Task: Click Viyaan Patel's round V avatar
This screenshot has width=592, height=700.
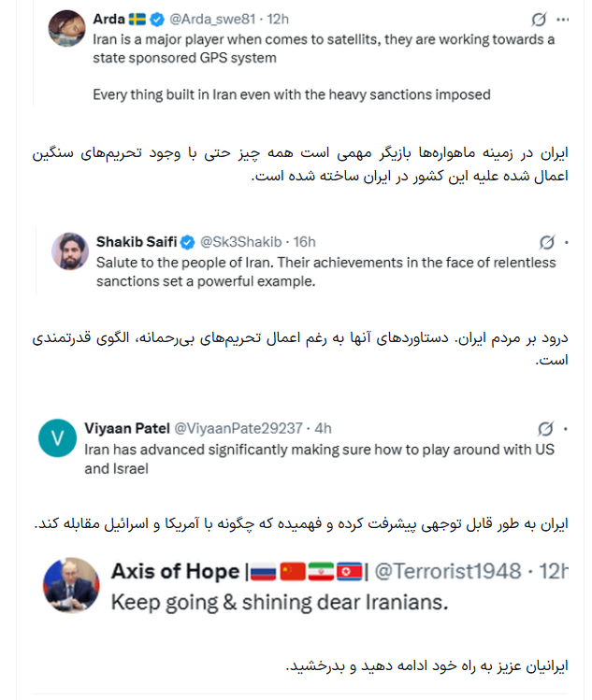Action: (57, 438)
